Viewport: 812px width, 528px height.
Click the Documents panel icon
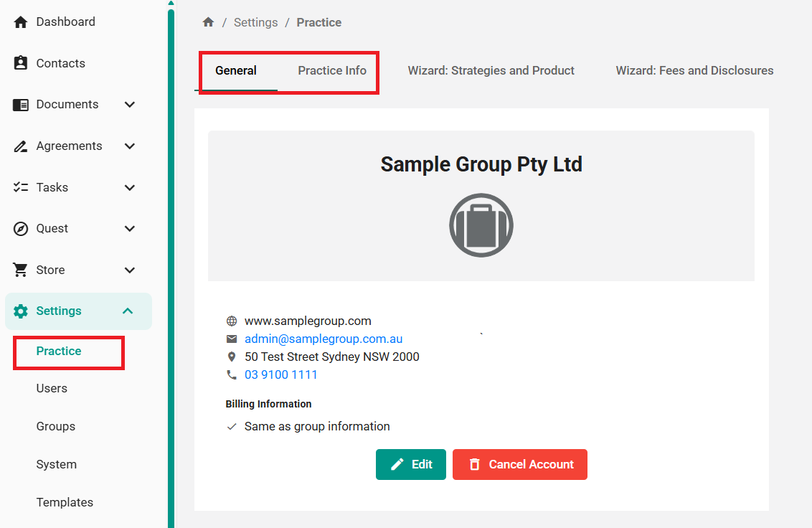(21, 105)
